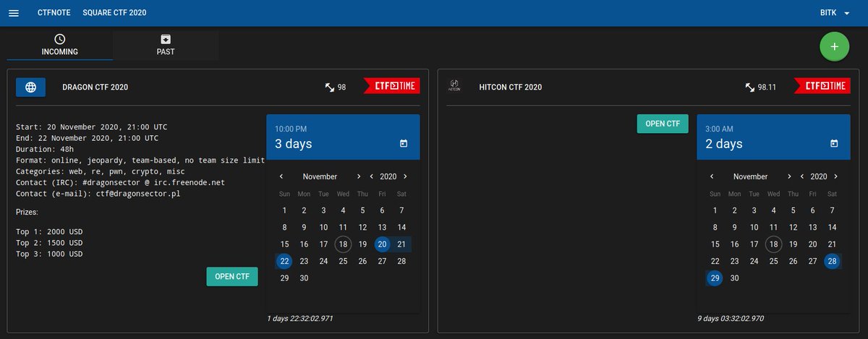Switch to the Incoming tab

point(60,45)
